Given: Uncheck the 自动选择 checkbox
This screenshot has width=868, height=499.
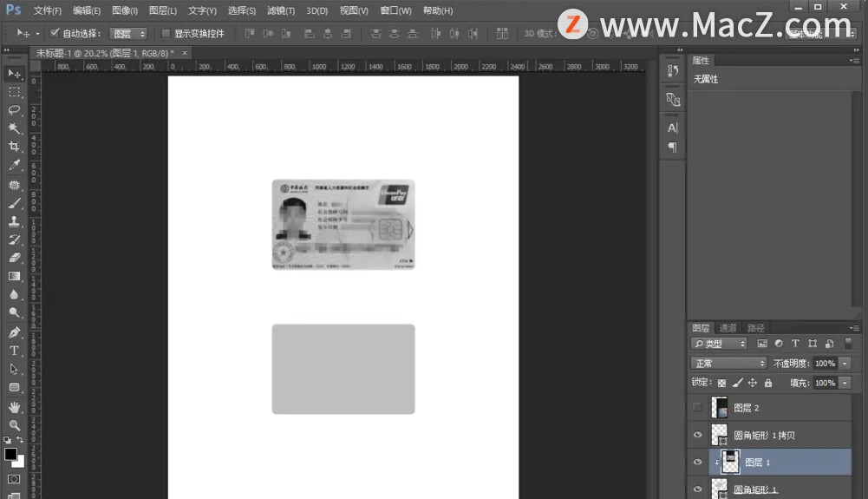Looking at the screenshot, I should coord(55,33).
